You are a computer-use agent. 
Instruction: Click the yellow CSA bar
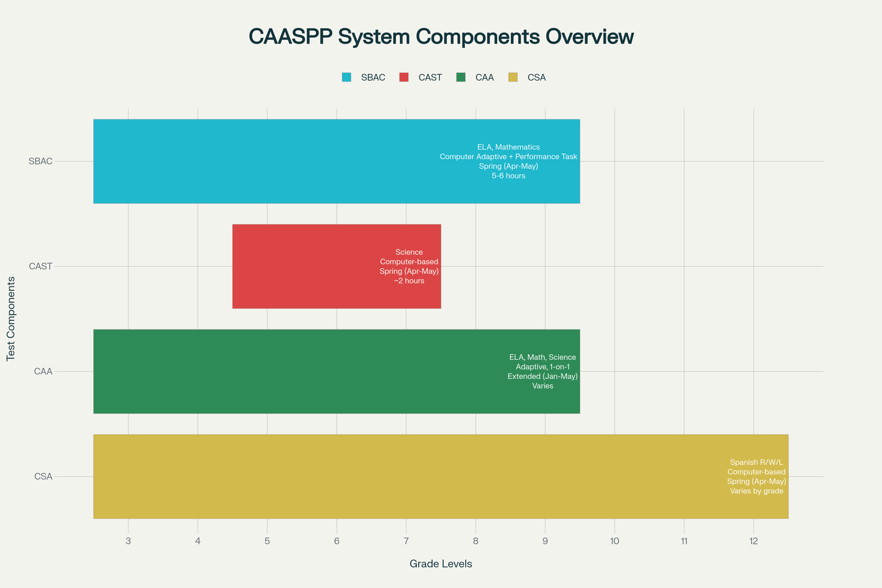point(441,476)
